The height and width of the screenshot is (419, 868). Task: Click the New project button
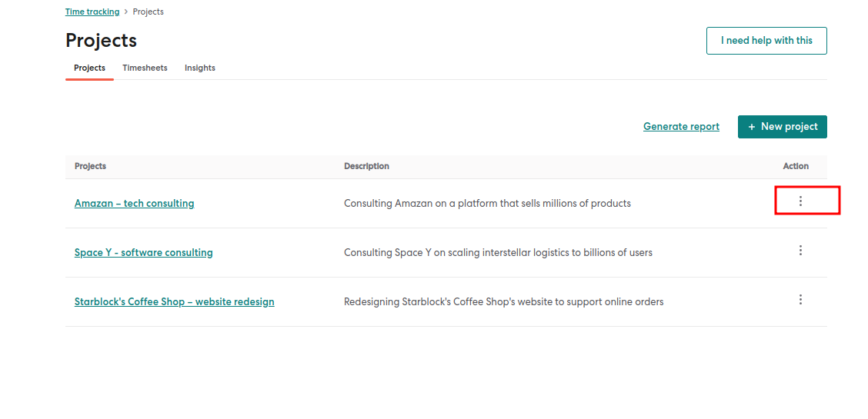(782, 127)
